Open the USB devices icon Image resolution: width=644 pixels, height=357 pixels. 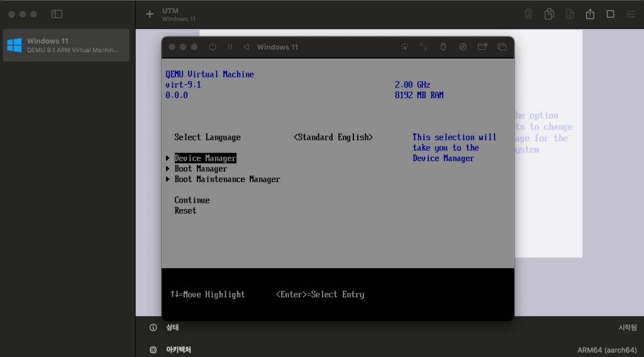[443, 47]
